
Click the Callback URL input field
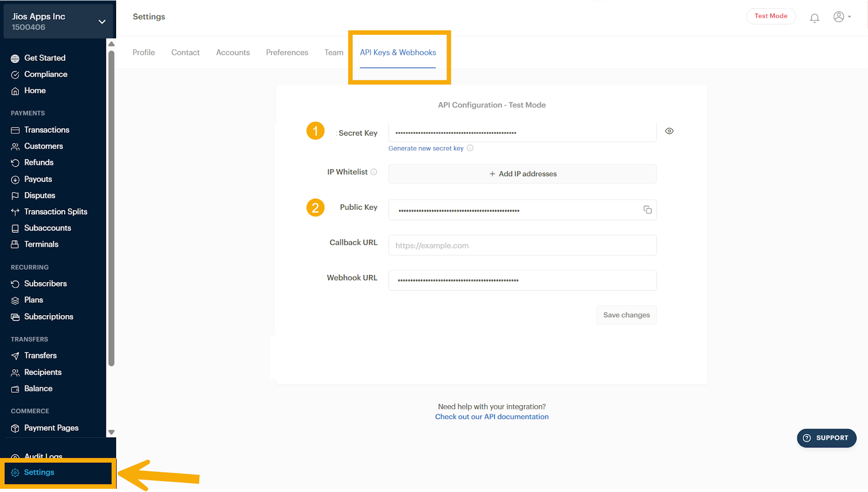pos(522,245)
